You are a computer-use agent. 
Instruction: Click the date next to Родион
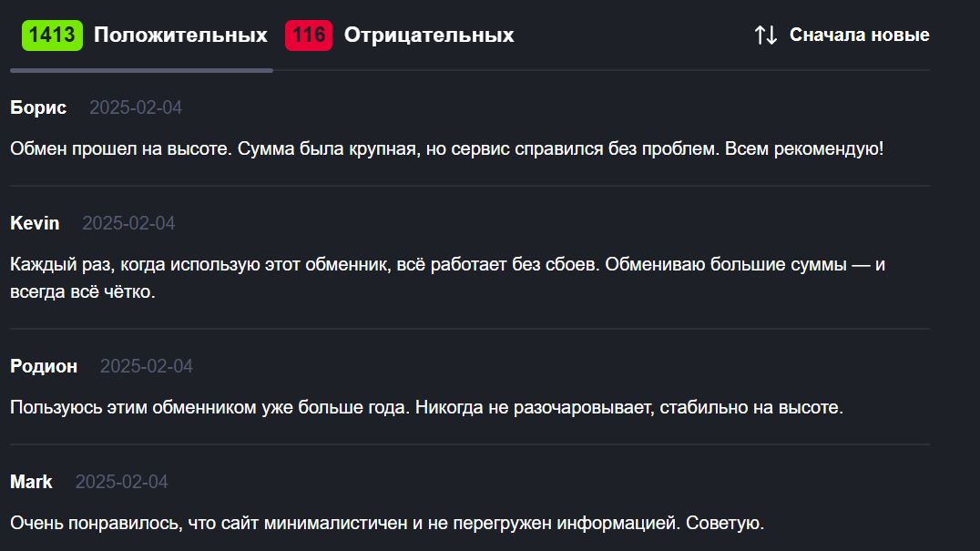pos(147,366)
